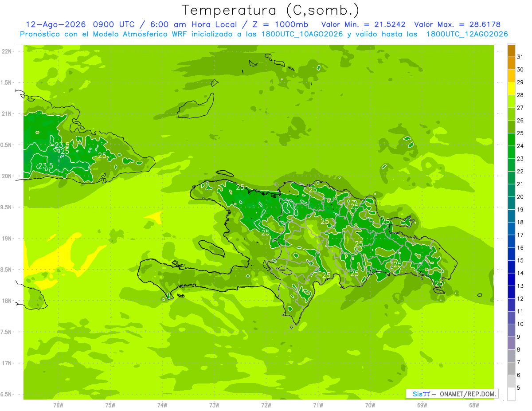Click the '21N' latitude label
The image size is (532, 411).
7,114
